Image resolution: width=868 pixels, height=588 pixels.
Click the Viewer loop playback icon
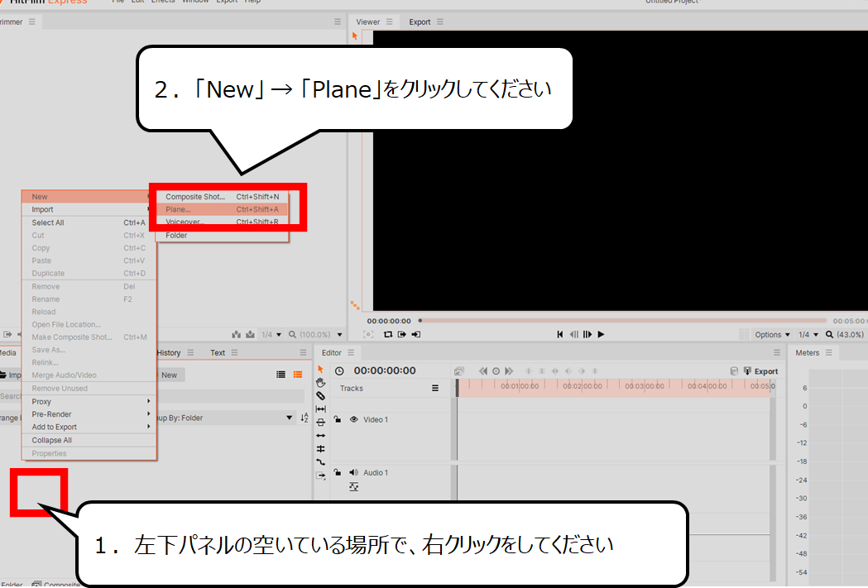pos(388,334)
